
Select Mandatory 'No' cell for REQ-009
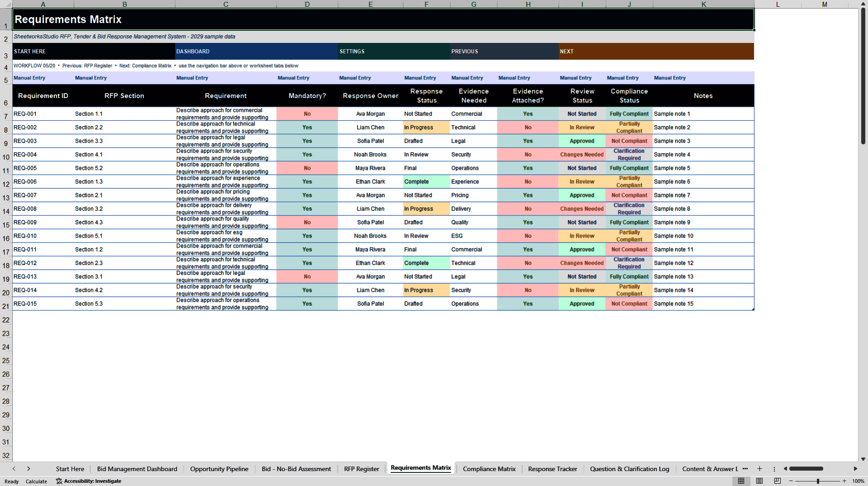307,222
